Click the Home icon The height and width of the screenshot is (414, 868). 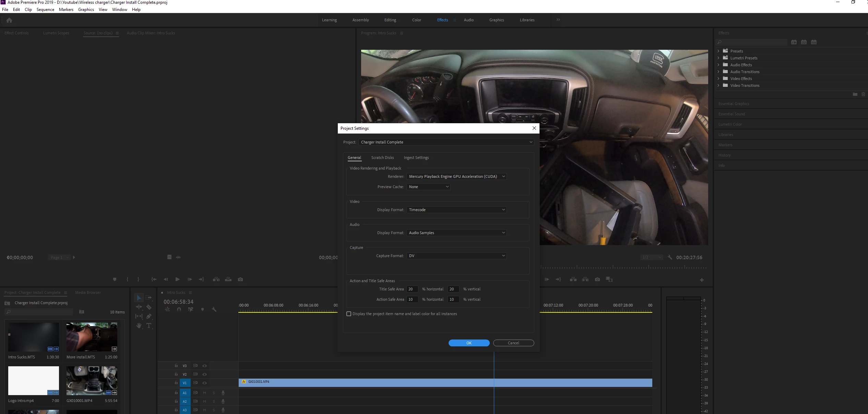(9, 20)
